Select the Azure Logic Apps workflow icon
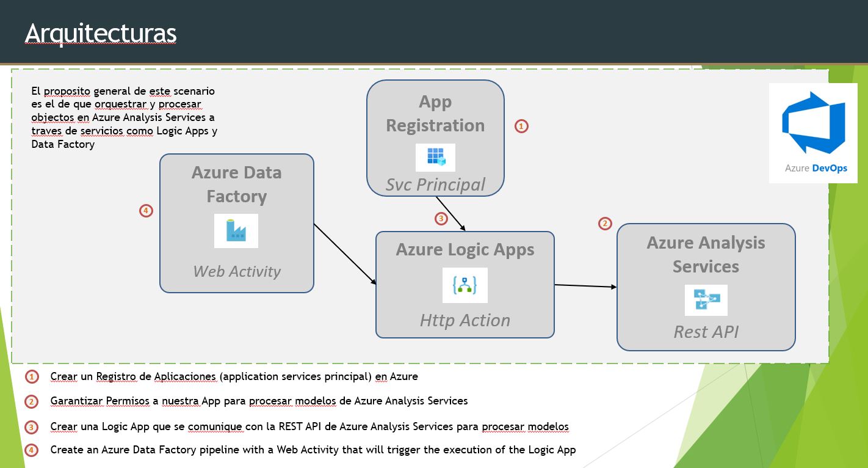Viewport: 868px width, 468px height. pyautogui.click(x=465, y=285)
